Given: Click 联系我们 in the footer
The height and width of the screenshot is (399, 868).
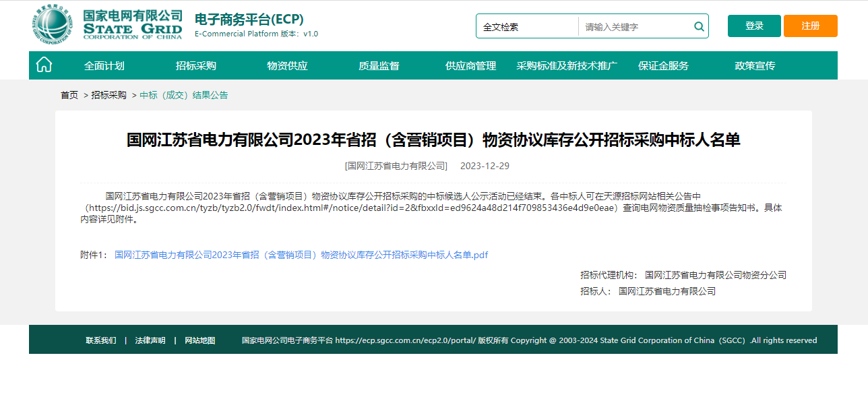Looking at the screenshot, I should tap(100, 340).
